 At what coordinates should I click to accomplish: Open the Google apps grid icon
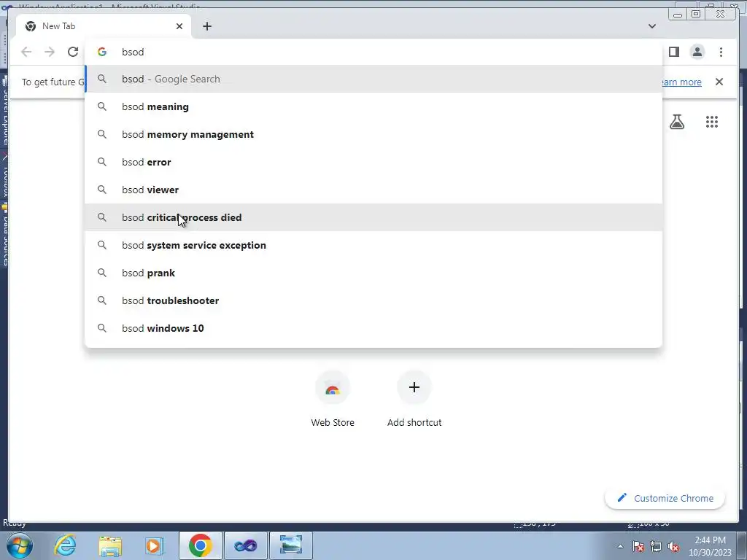(712, 122)
